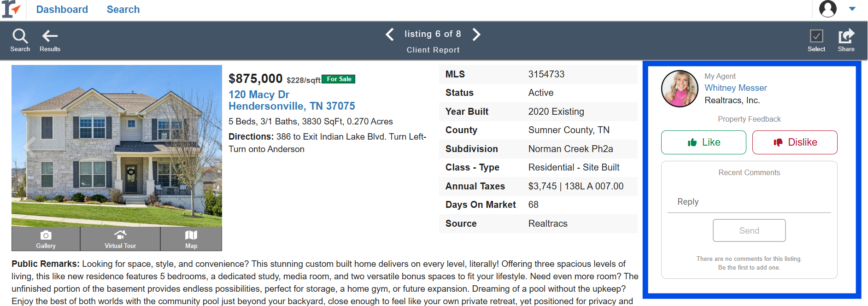Go to previous listing chevron
The height and width of the screenshot is (306, 868).
tap(390, 34)
